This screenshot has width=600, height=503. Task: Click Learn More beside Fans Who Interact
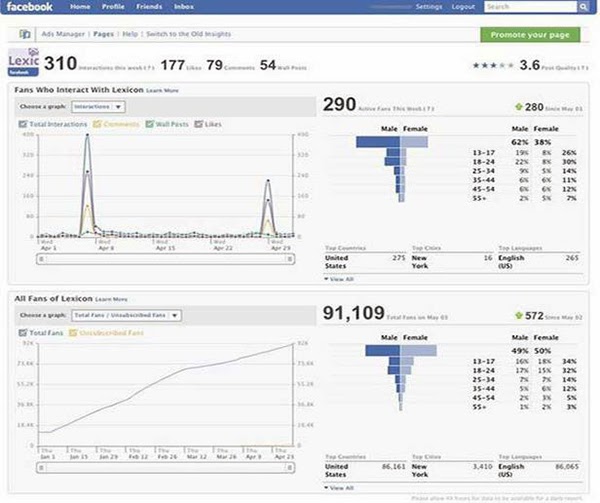pyautogui.click(x=162, y=91)
